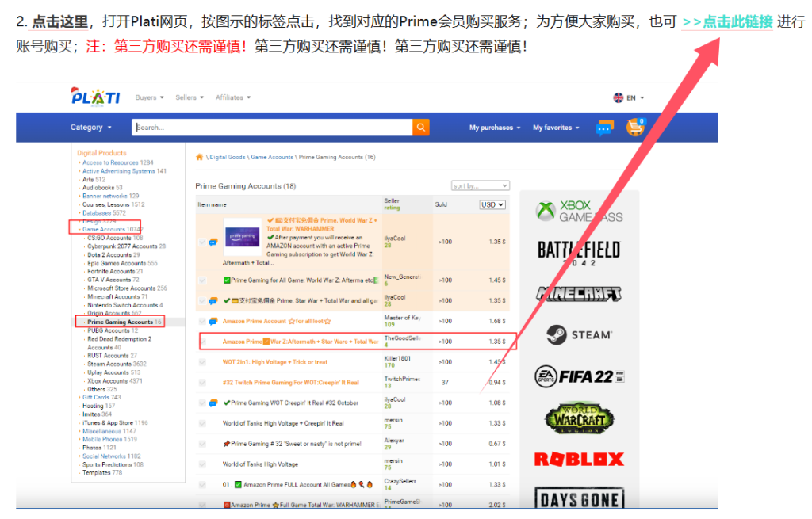Click seller name Killer1801
Viewport: 812px width, 519px height.
tap(397, 358)
